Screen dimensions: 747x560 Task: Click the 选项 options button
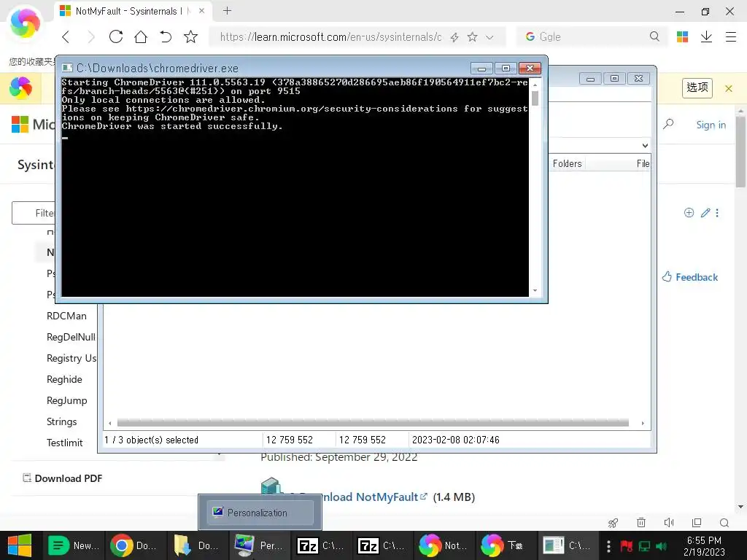click(x=697, y=88)
